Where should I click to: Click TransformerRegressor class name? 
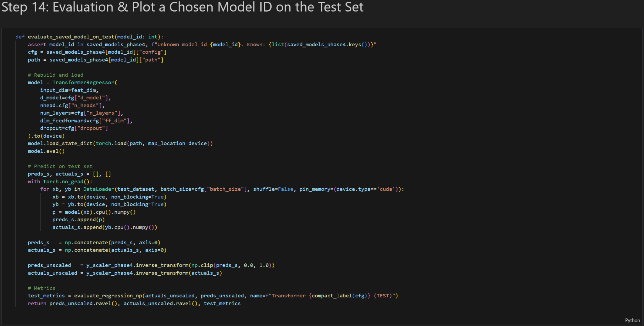[x=83, y=82]
